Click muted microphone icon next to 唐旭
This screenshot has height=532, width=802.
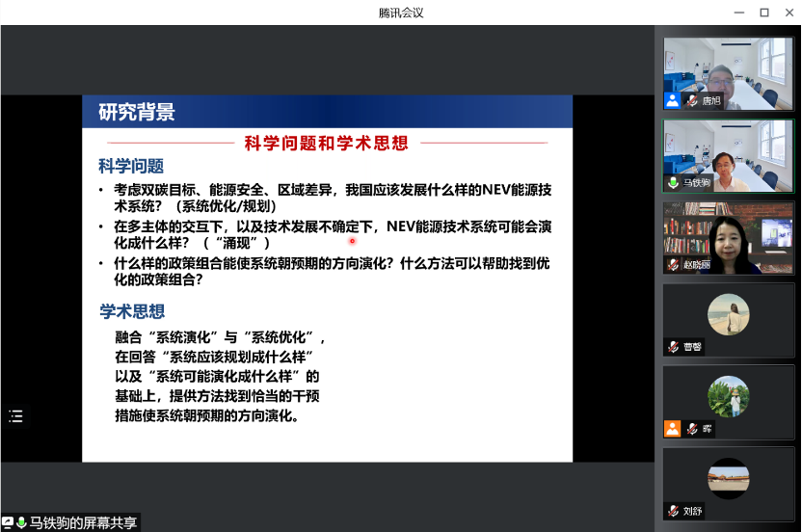pyautogui.click(x=691, y=100)
